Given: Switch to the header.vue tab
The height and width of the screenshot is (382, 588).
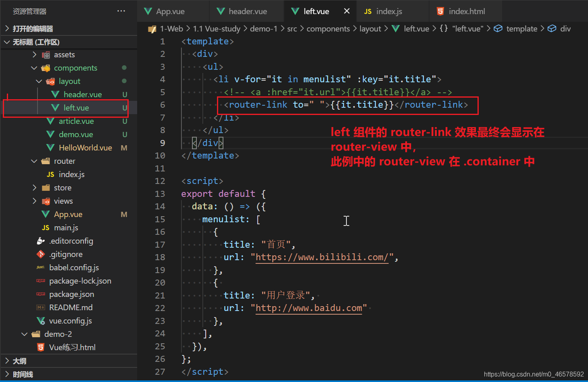Looking at the screenshot, I should [247, 11].
